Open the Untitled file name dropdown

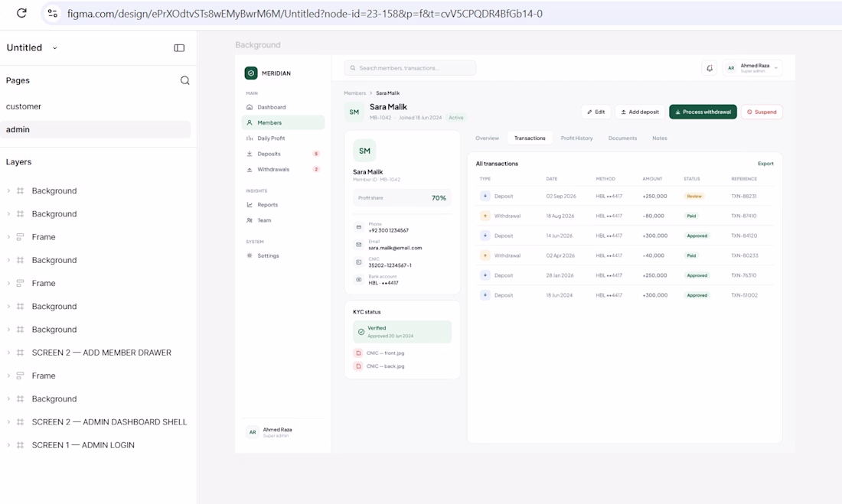coord(55,47)
